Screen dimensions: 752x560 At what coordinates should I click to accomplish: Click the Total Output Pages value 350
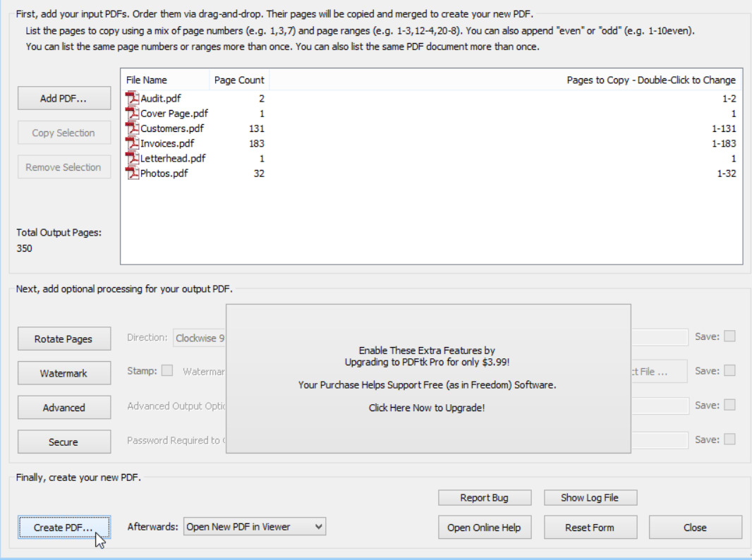point(24,248)
